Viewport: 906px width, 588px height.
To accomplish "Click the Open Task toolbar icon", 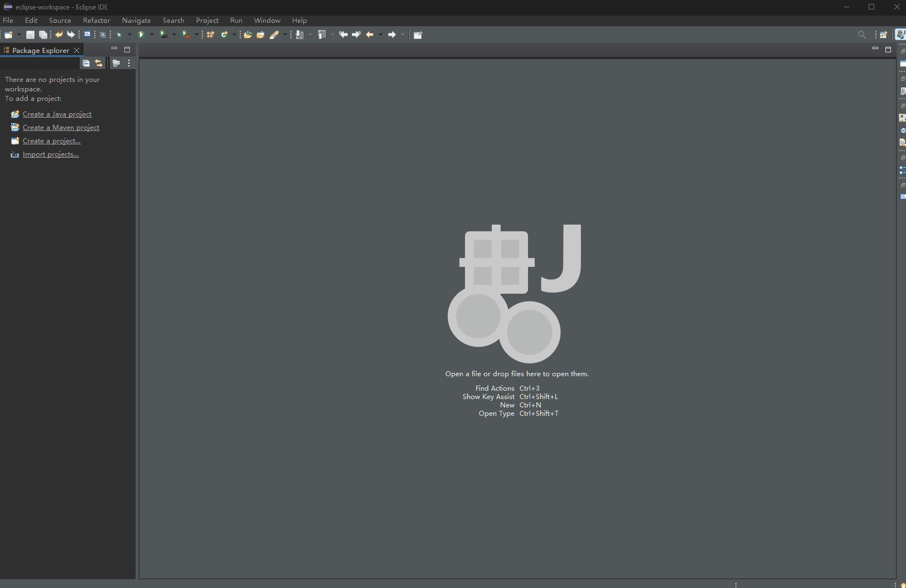I will click(260, 35).
